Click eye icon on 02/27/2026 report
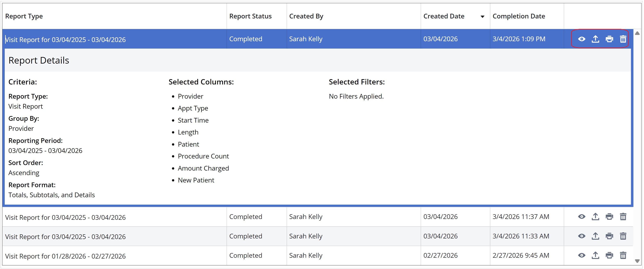The width and height of the screenshot is (644, 269). 581,255
